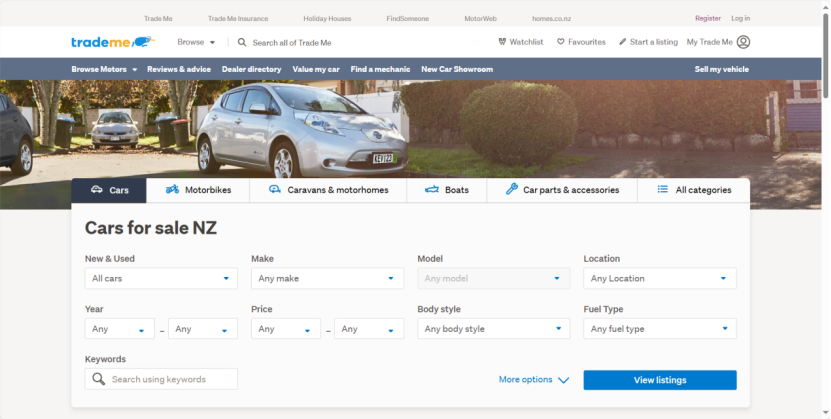Focus the keywords search field
The height and width of the screenshot is (419, 831).
pyautogui.click(x=172, y=379)
